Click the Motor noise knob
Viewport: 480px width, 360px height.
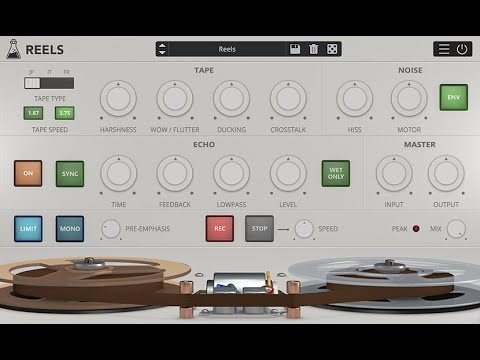[409, 99]
